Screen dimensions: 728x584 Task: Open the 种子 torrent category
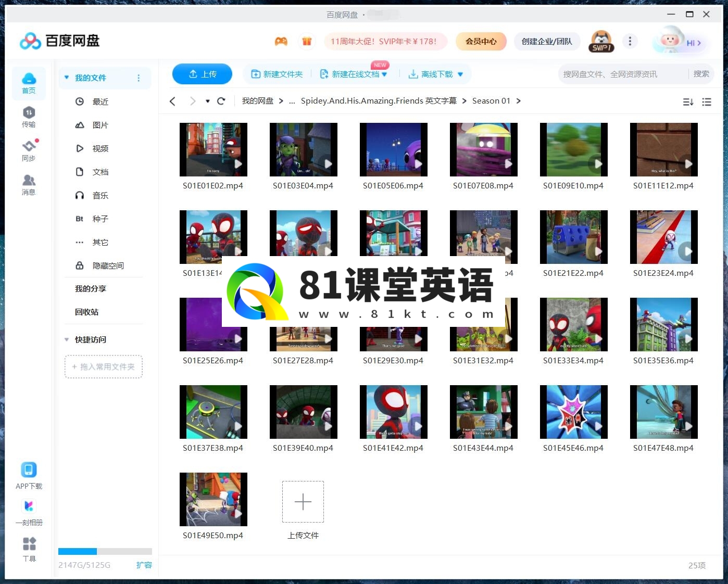coord(101,219)
